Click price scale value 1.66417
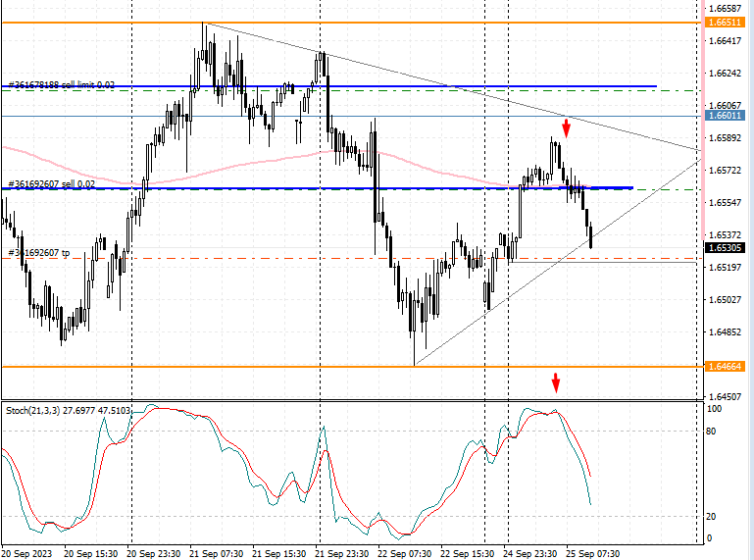The width and height of the screenshot is (754, 560). (x=726, y=41)
